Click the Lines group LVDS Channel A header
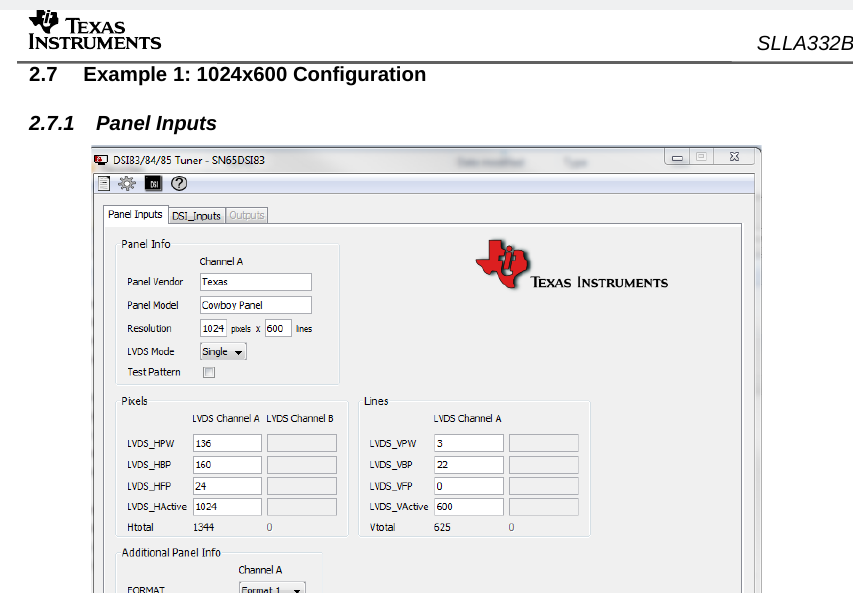853x593 pixels. [467, 418]
